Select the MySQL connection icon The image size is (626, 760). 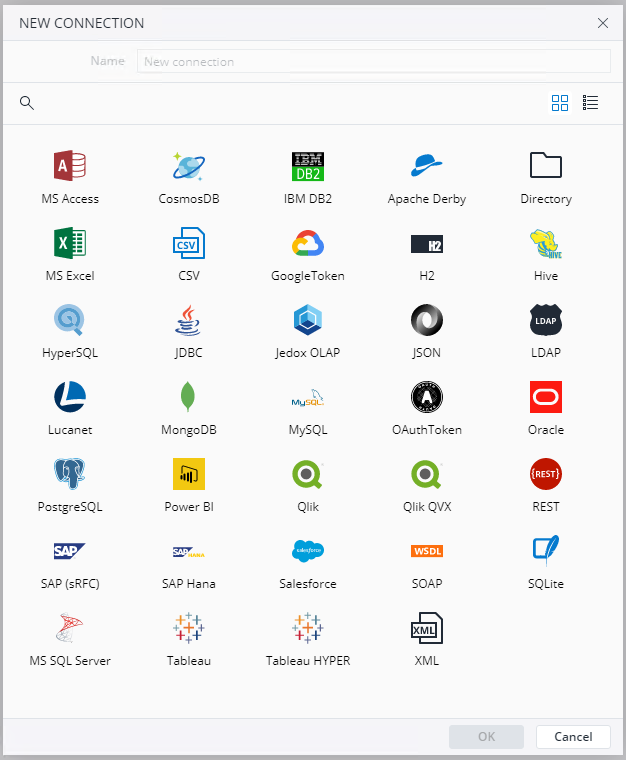(x=308, y=398)
